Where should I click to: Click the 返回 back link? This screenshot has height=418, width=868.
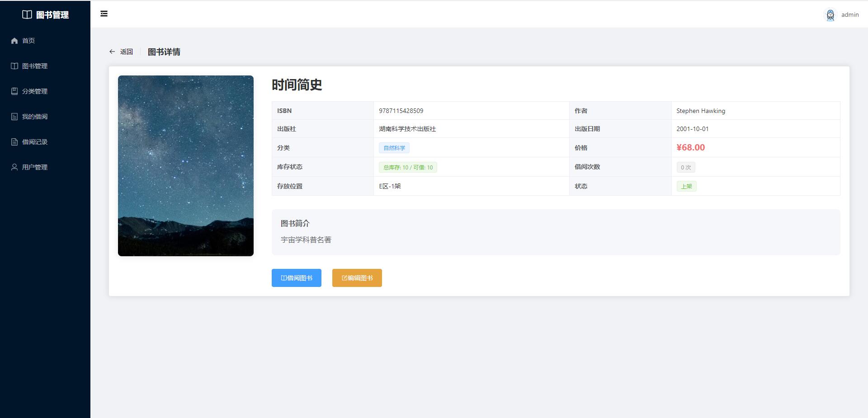126,51
